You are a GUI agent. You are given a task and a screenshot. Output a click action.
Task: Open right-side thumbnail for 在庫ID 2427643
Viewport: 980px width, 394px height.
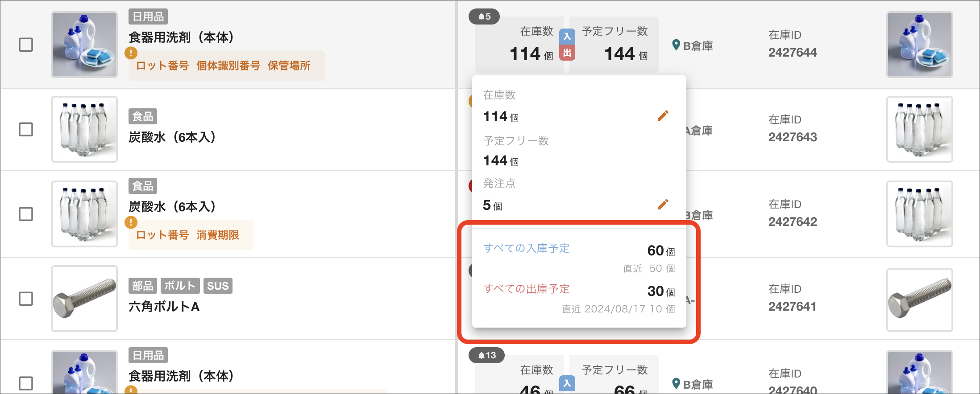click(x=920, y=129)
